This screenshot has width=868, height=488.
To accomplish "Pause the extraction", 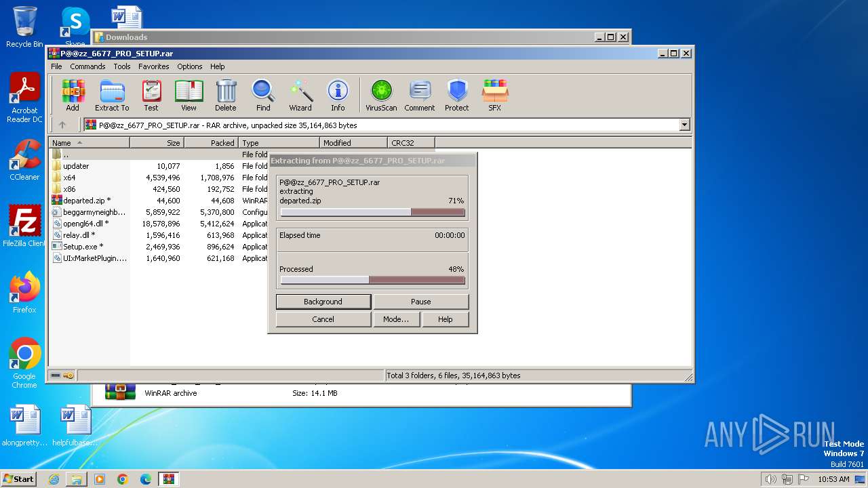I will click(x=420, y=302).
